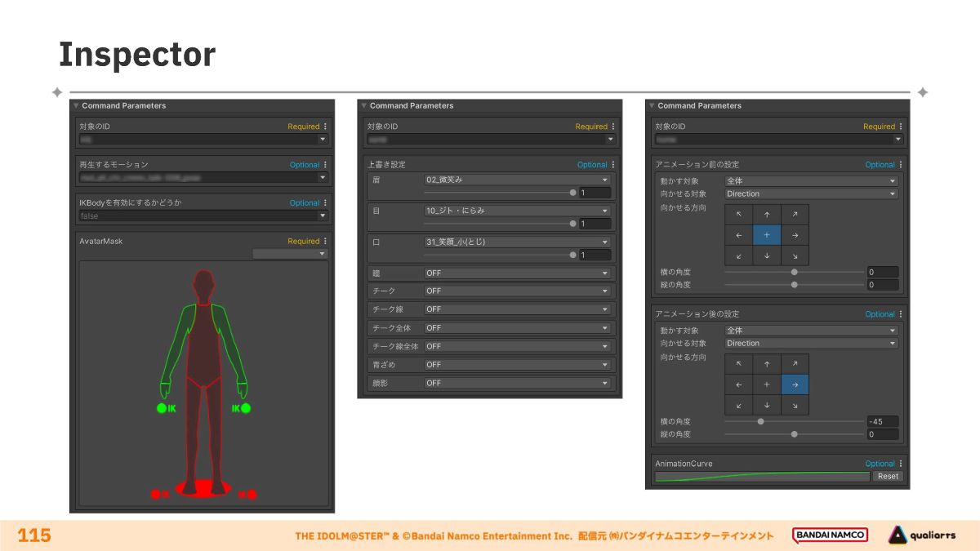
Task: Toggle the red root ellipse under avatar's feet
Action: 202,489
